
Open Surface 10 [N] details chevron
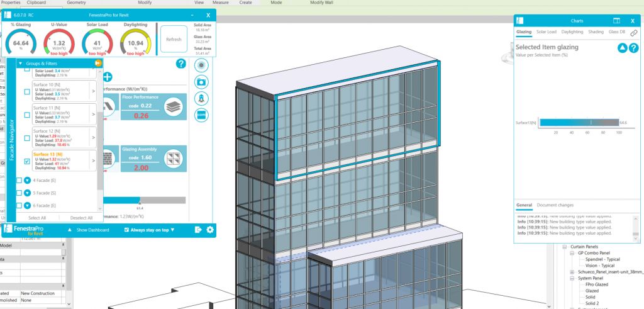(93, 91)
